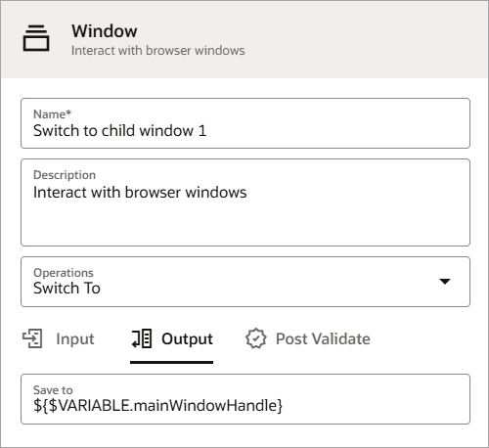The image size is (489, 448).
Task: Click the Operations field showing Switch To
Action: coord(245,282)
